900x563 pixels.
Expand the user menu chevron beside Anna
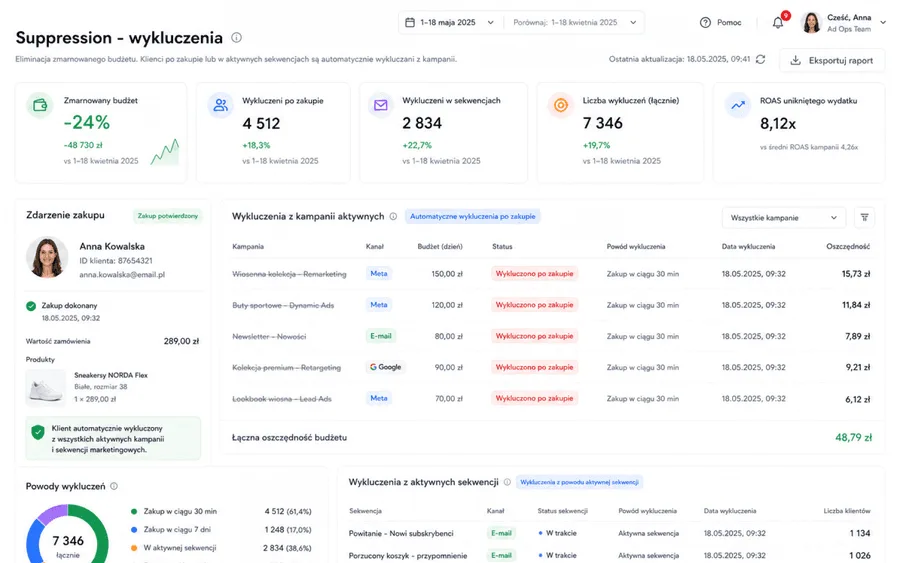tap(883, 22)
